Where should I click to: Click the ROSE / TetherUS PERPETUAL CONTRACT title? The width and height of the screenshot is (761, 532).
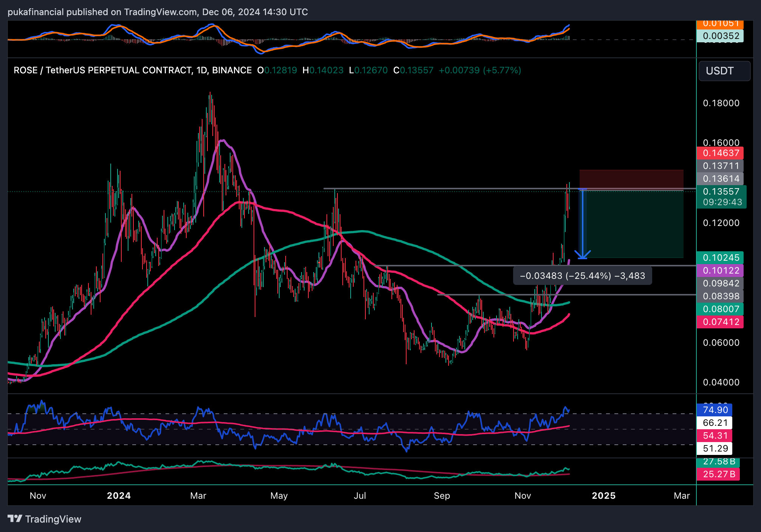pyautogui.click(x=133, y=70)
